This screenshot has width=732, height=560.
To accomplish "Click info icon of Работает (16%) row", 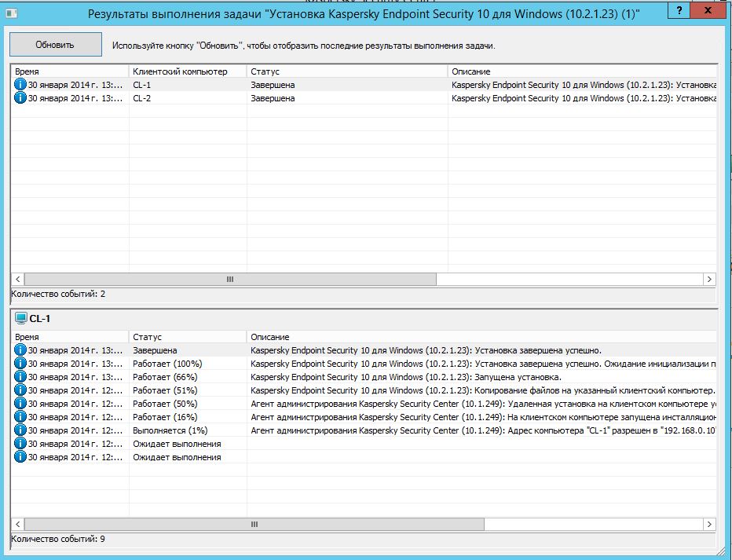I will (20, 417).
